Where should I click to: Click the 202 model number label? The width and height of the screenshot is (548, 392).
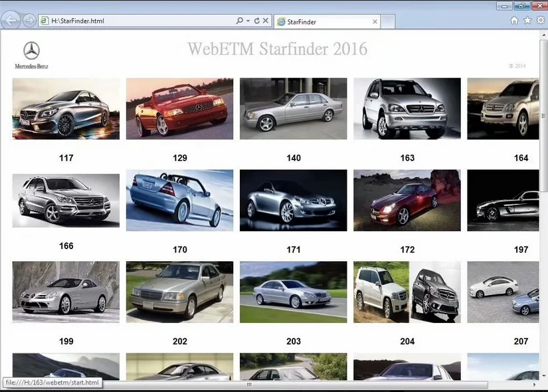click(180, 342)
